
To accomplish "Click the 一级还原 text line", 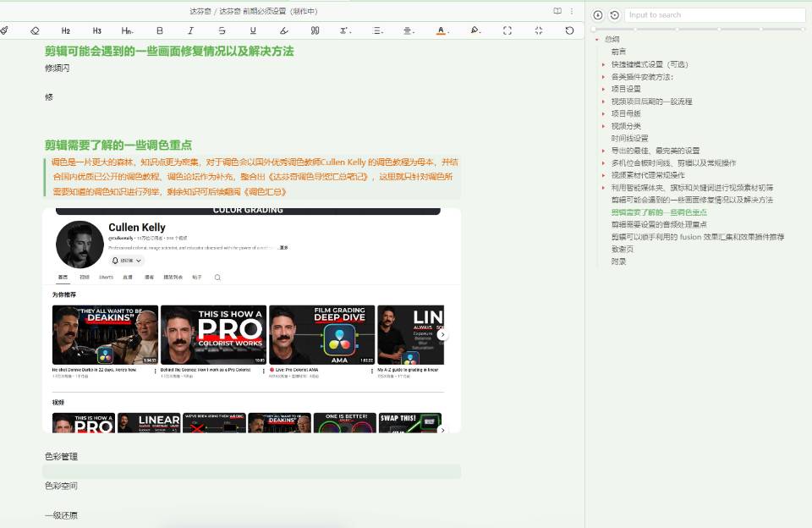I will (61, 515).
